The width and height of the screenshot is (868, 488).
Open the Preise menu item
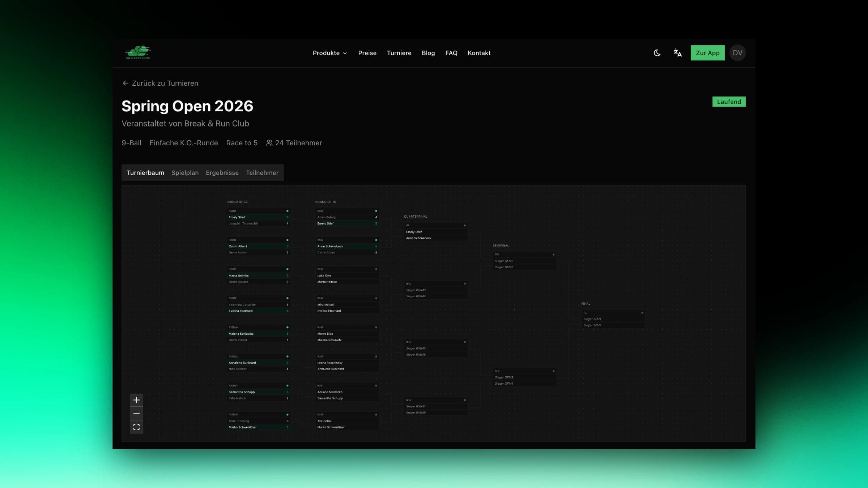coord(367,53)
